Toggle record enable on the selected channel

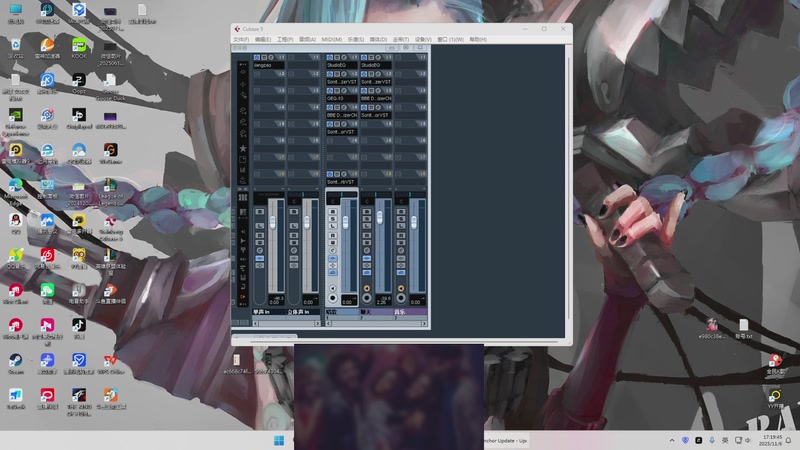click(x=333, y=298)
